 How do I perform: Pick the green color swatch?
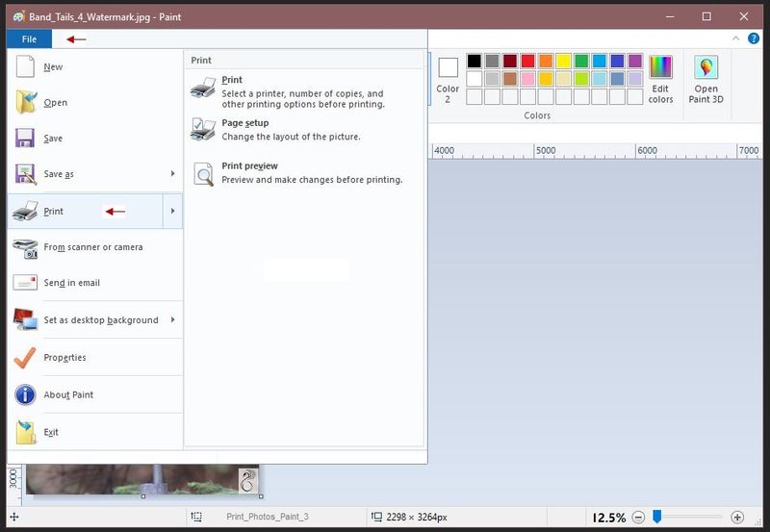(x=581, y=61)
